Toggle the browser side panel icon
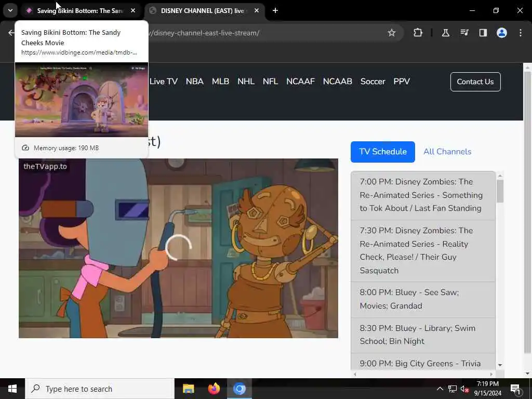This screenshot has height=399, width=532. coord(483,33)
